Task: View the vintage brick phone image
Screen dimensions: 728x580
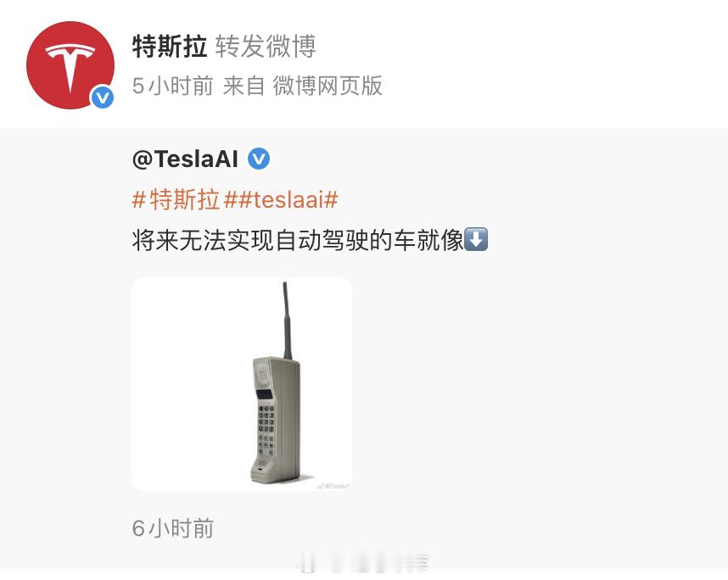Action: click(242, 384)
